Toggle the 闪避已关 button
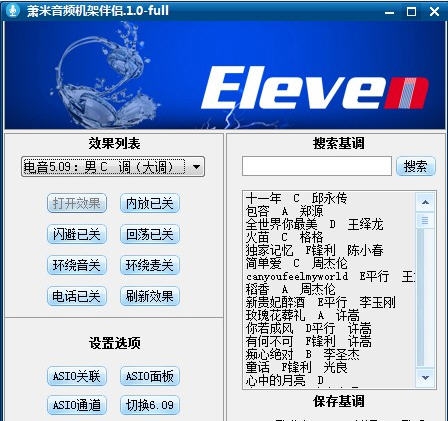Screen dimensions: 448x421 click(x=77, y=234)
